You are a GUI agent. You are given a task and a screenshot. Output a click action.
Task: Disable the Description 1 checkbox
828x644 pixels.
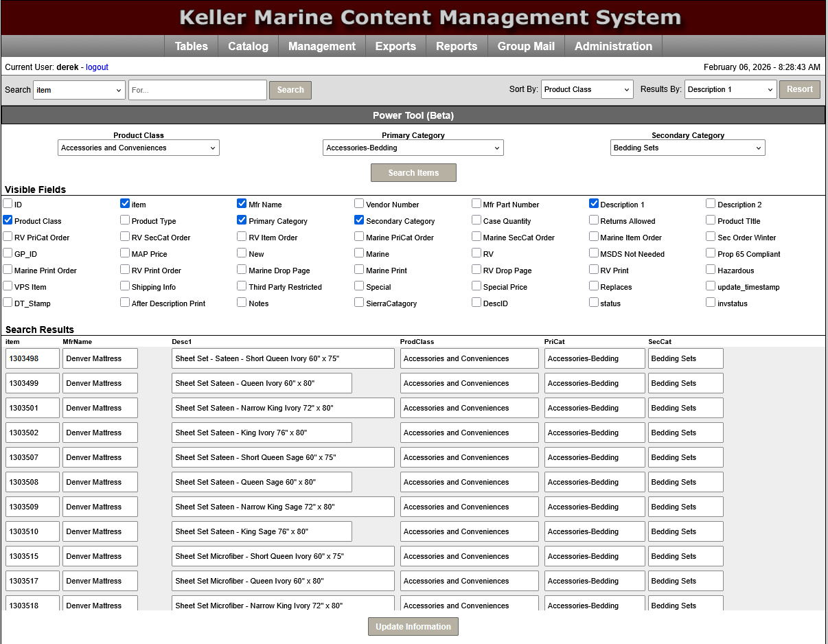[594, 203]
